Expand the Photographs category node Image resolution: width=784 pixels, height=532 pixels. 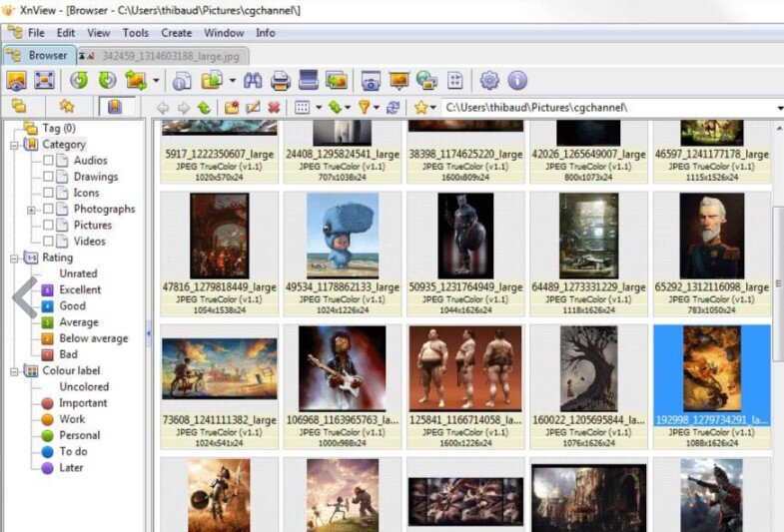[x=31, y=210]
